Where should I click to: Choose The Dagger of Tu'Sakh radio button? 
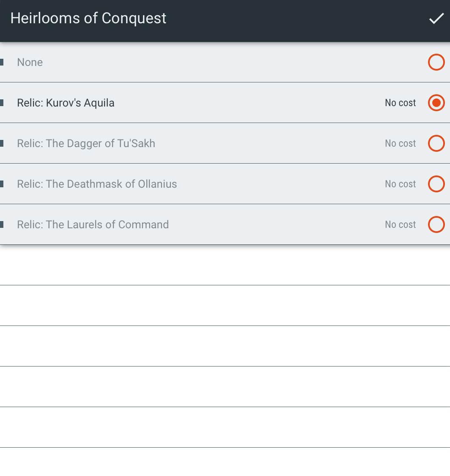point(436,143)
